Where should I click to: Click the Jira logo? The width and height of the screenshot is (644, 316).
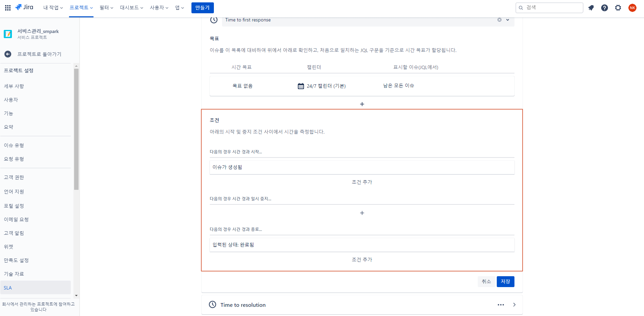pyautogui.click(x=24, y=7)
